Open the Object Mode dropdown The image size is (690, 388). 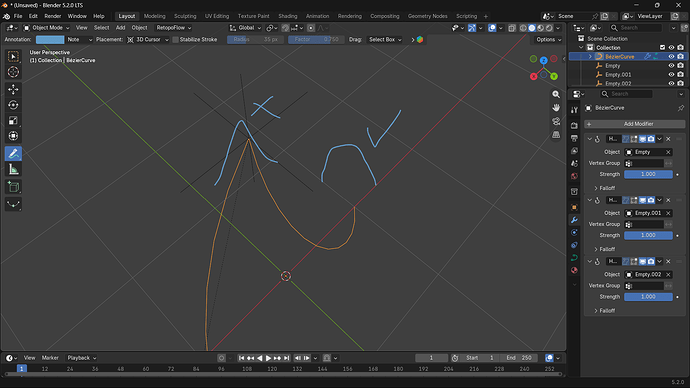coord(47,28)
